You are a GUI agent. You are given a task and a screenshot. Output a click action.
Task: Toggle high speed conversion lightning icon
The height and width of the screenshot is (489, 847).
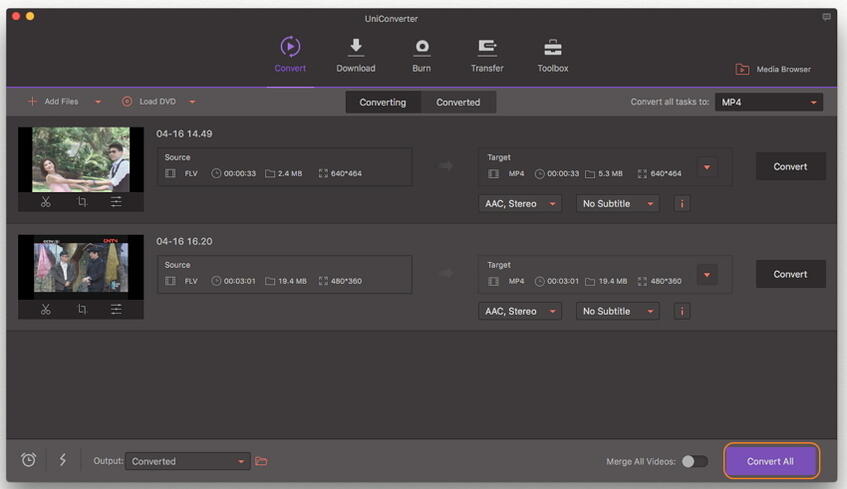(x=63, y=460)
